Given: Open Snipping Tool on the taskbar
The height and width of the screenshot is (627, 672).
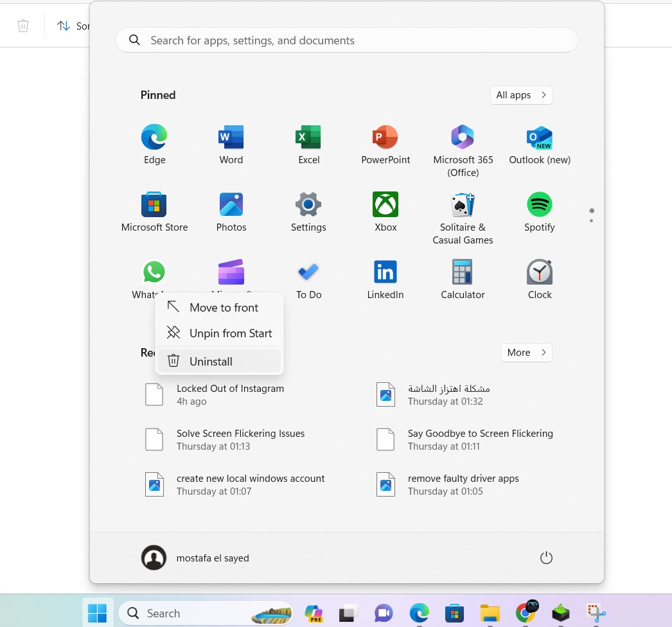Looking at the screenshot, I should 596,614.
